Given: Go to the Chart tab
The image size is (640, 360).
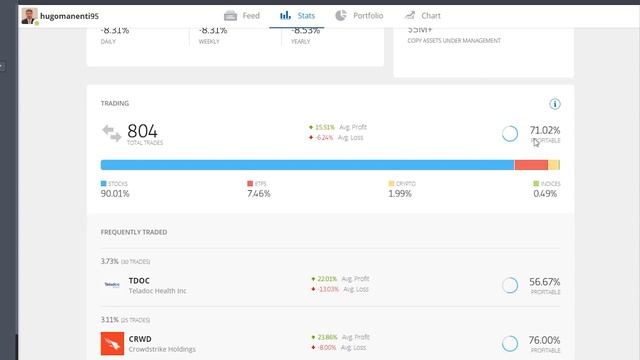Looking at the screenshot, I should coord(422,16).
